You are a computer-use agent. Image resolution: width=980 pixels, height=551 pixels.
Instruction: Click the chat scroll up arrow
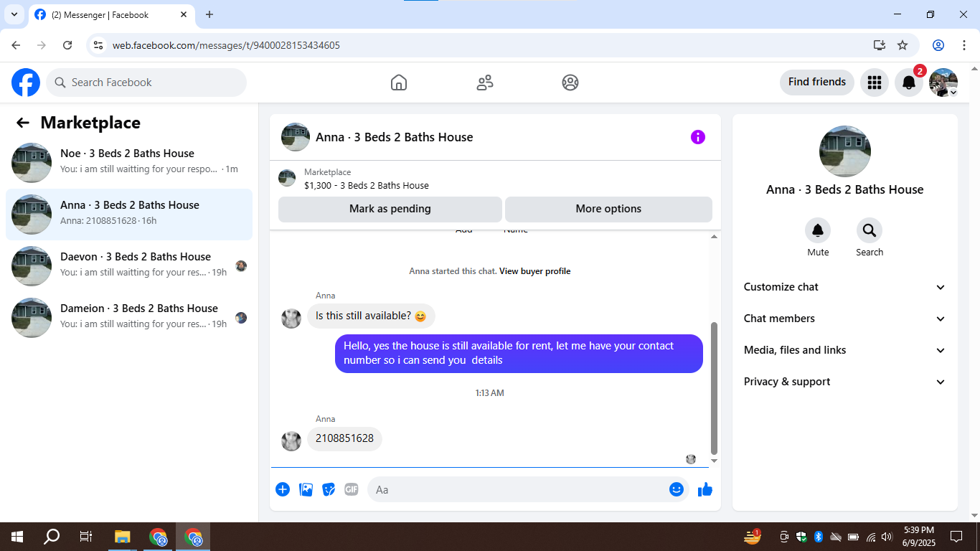(x=714, y=237)
